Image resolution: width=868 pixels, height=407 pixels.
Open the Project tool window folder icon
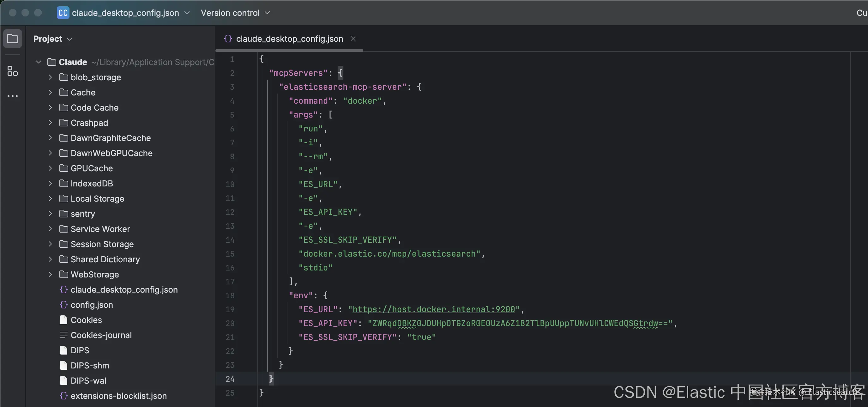[x=12, y=39]
